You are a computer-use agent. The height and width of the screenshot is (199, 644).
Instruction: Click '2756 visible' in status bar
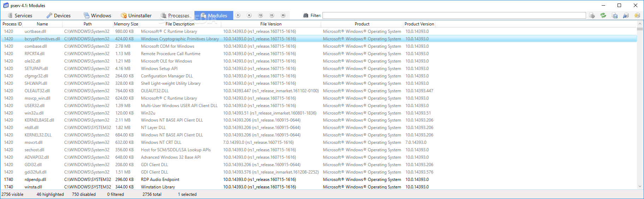coord(12,194)
